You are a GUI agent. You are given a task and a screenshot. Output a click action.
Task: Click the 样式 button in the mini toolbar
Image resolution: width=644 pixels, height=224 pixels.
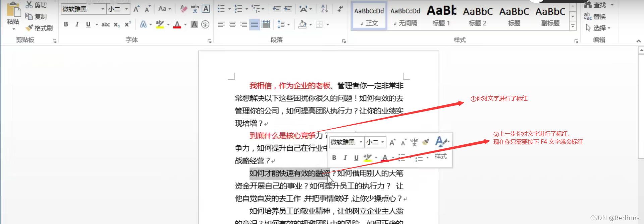[441, 156]
